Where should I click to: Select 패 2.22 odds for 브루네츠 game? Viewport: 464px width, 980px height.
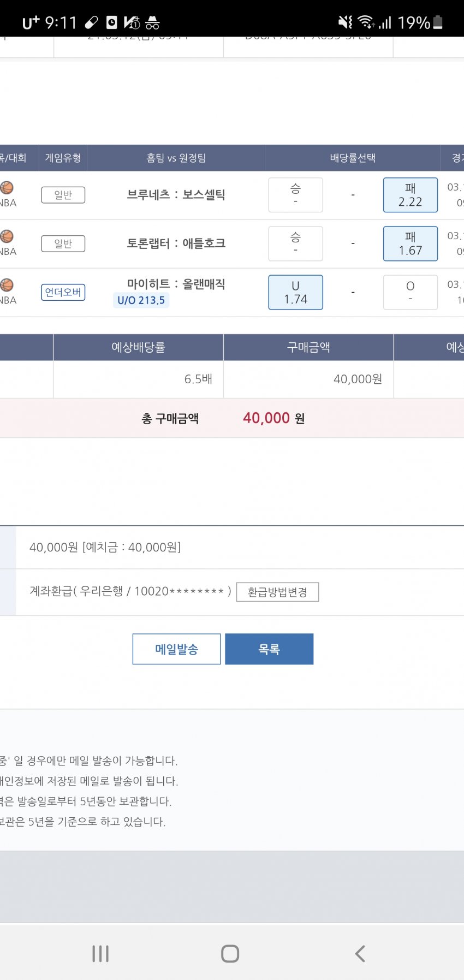[x=410, y=195]
